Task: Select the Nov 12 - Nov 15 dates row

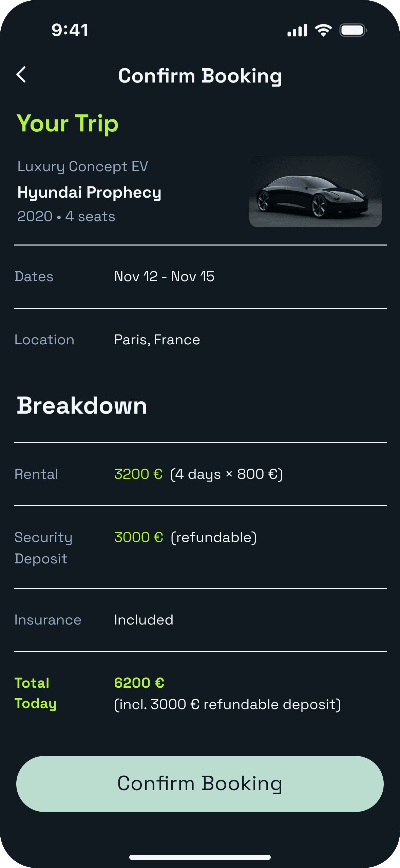Action: point(200,276)
